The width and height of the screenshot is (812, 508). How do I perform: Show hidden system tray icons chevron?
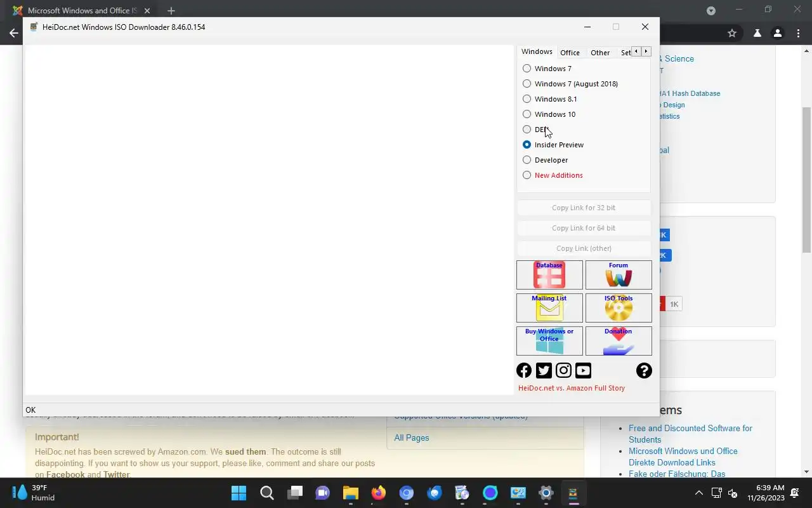(x=699, y=493)
